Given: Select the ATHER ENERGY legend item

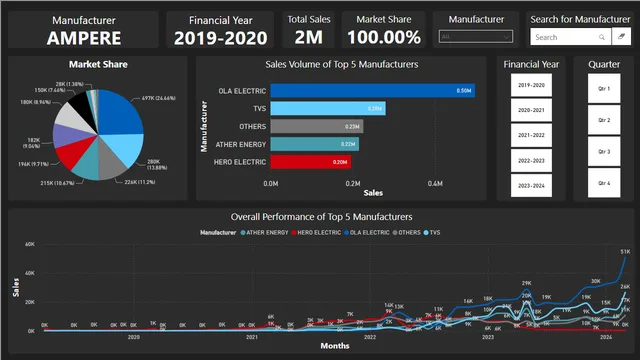Looking at the screenshot, I should 264,232.
